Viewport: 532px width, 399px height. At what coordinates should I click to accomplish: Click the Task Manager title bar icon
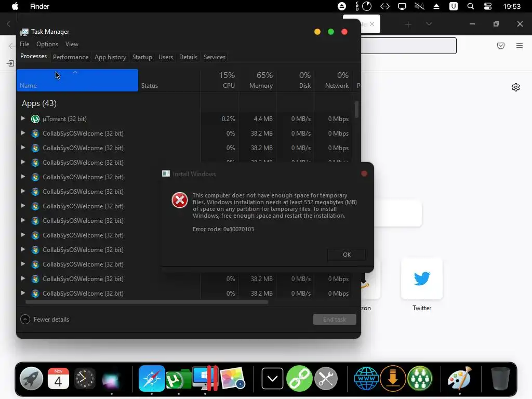24,32
